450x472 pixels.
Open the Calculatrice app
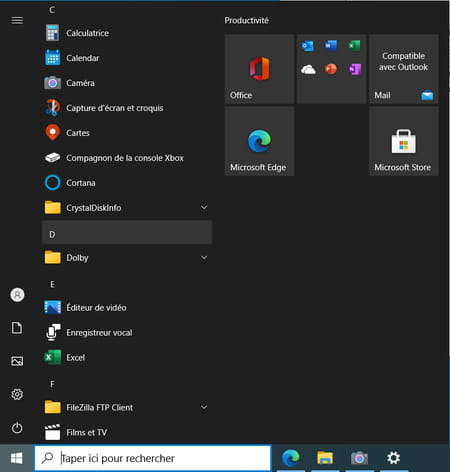(127, 33)
